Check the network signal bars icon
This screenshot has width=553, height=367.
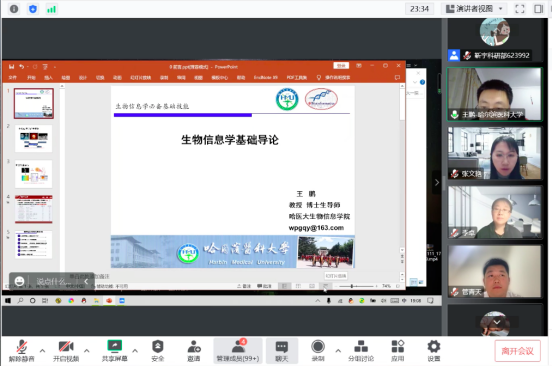pos(51,9)
